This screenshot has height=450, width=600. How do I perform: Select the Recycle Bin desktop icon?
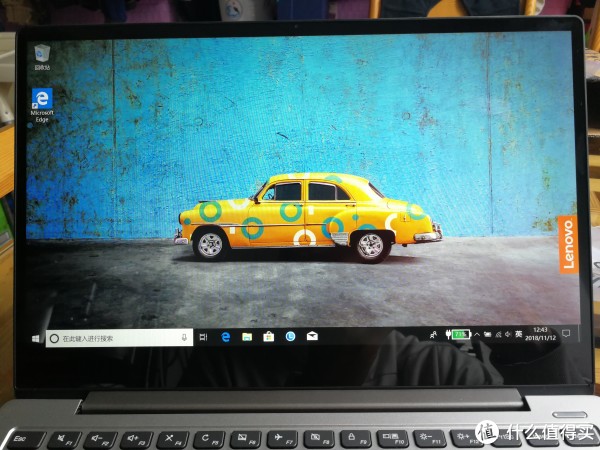click(42, 57)
